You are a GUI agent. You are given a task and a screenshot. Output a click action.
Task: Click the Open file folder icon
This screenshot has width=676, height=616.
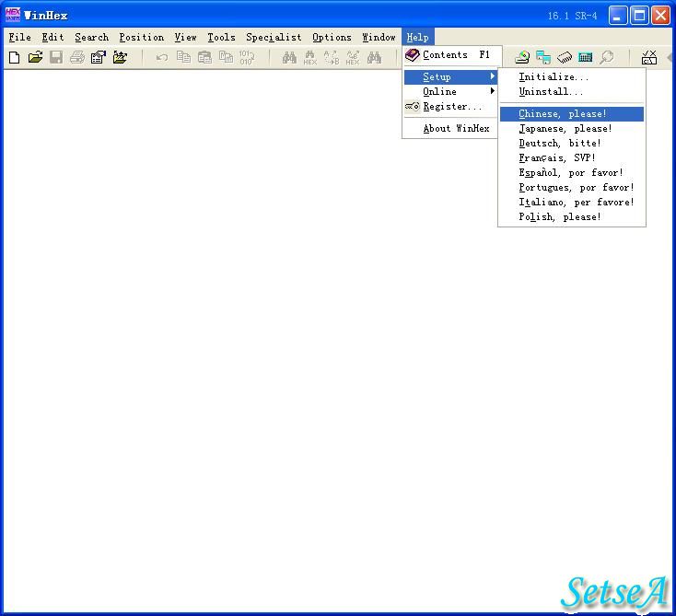35,57
